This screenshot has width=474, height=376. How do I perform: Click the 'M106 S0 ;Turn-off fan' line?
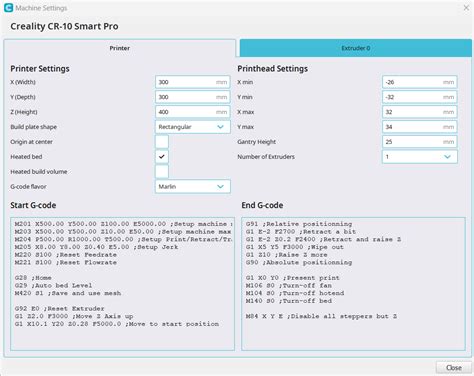click(289, 285)
